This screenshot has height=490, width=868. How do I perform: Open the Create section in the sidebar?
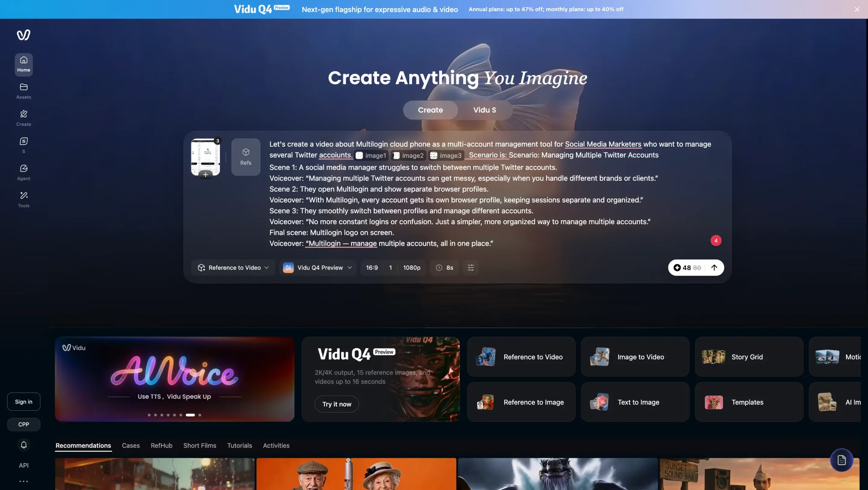[x=23, y=118]
